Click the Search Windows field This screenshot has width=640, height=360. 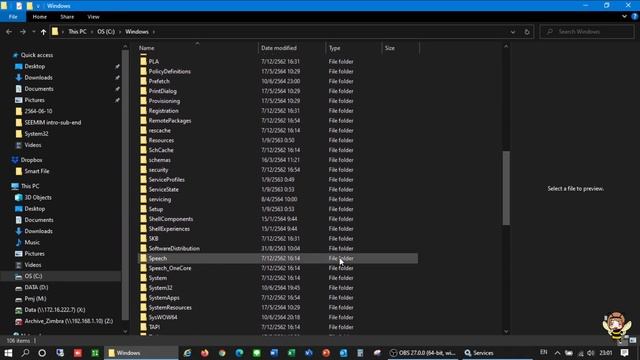(587, 32)
